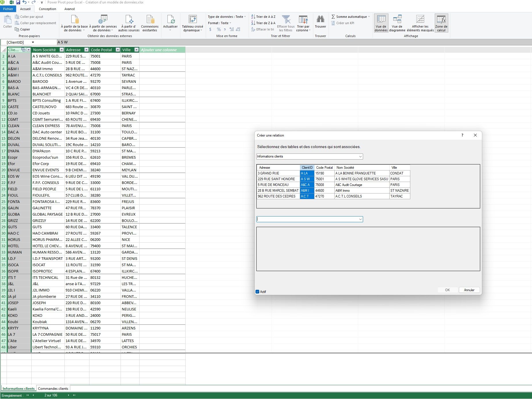Select the Avancé ribbon tab
The height and width of the screenshot is (399, 532).
coord(70,9)
